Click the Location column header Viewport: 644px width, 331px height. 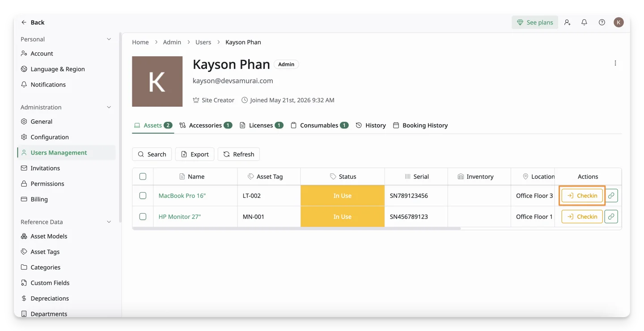pyautogui.click(x=533, y=176)
